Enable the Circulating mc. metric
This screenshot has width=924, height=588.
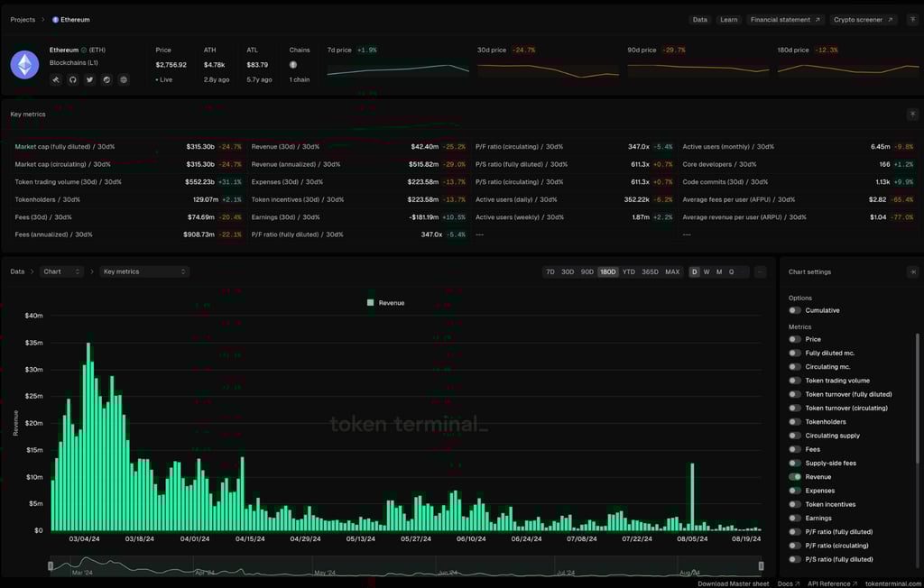(x=795, y=366)
